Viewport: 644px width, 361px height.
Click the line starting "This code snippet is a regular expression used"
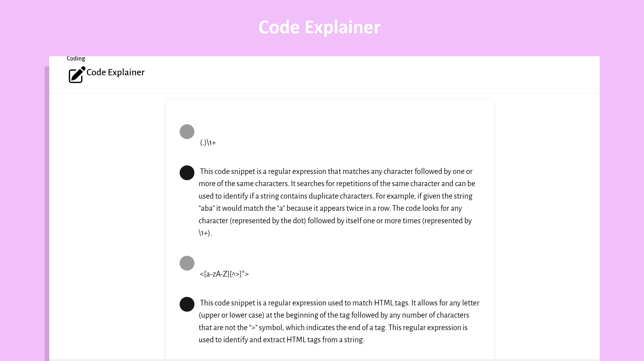coord(339,303)
